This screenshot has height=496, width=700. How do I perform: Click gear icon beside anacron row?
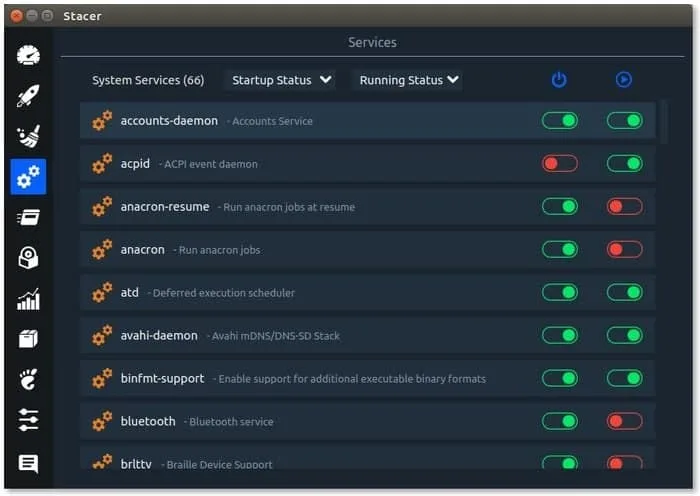[x=102, y=249]
